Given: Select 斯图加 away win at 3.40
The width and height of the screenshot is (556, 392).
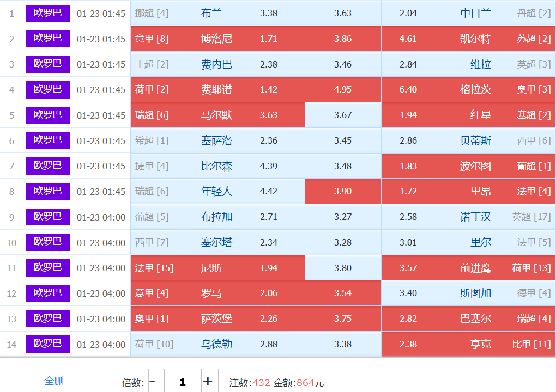Looking at the screenshot, I should click(x=468, y=293).
